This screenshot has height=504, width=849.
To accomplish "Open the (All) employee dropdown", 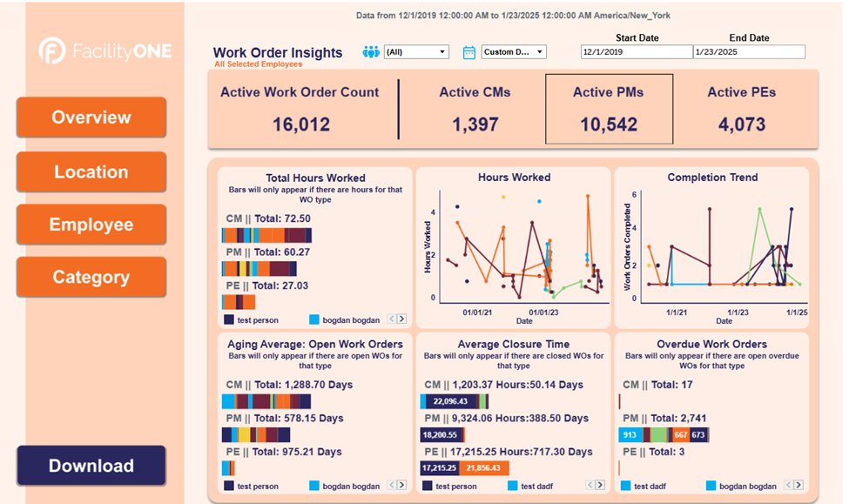I will tap(416, 52).
